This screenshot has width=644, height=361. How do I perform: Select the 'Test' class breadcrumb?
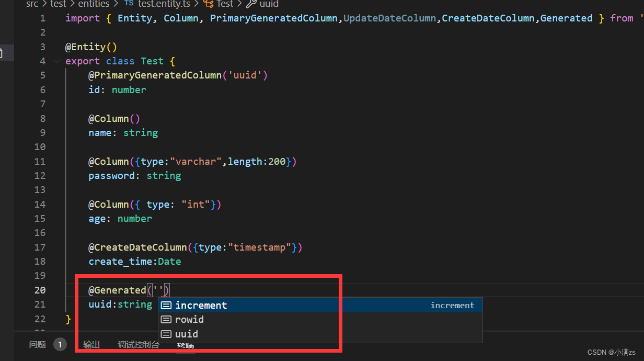click(225, 4)
